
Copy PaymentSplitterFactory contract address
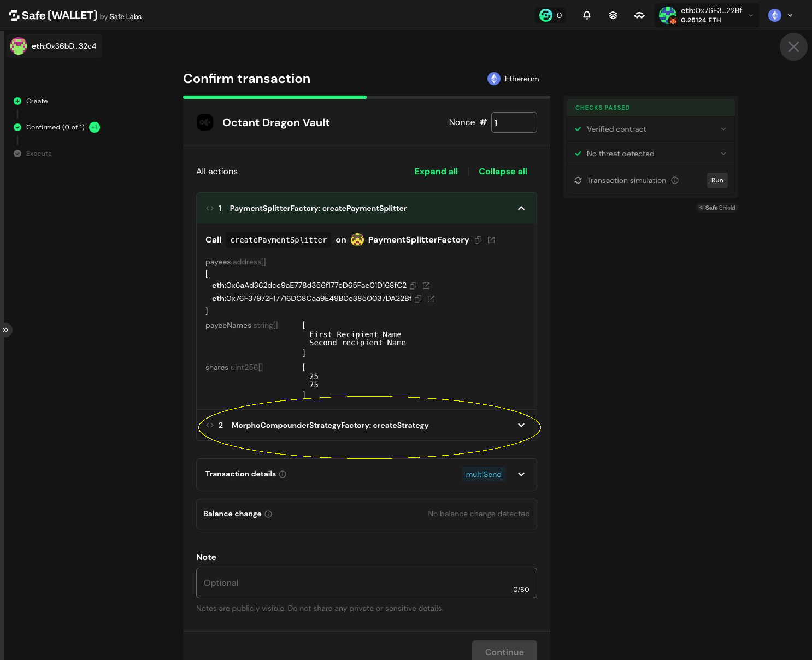tap(478, 240)
